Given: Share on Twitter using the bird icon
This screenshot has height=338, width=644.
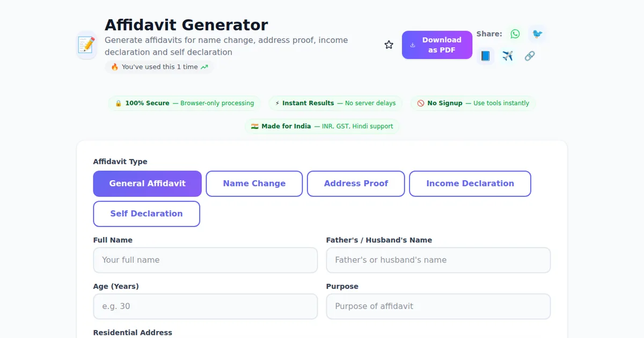Looking at the screenshot, I should [537, 33].
